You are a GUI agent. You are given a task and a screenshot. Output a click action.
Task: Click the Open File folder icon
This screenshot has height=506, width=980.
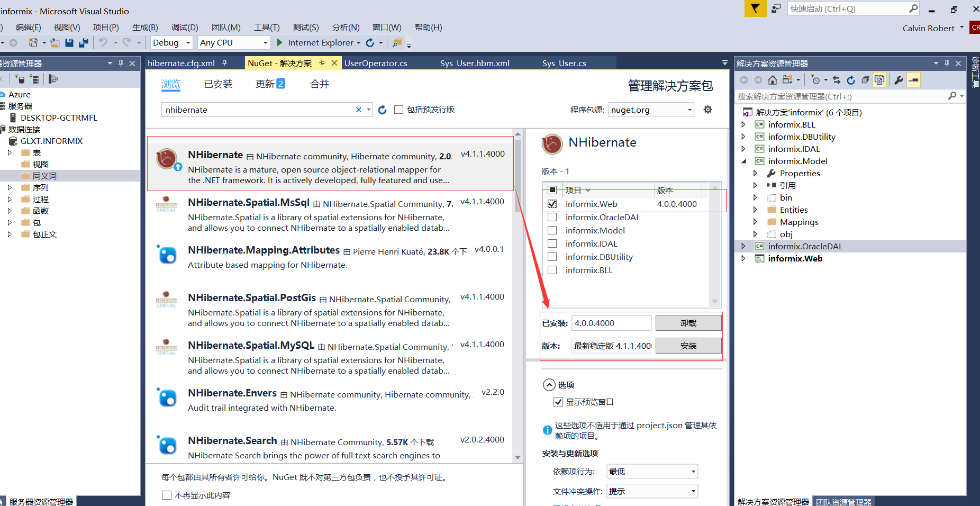pyautogui.click(x=55, y=42)
